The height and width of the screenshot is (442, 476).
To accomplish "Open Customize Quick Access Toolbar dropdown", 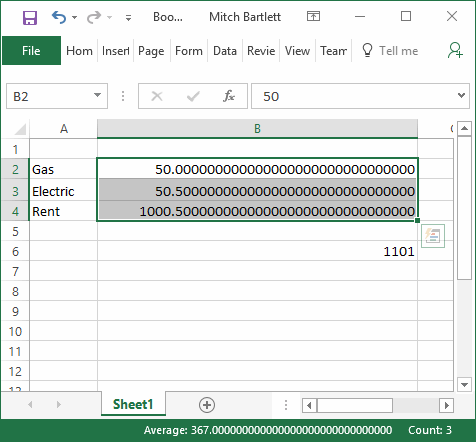I will [x=128, y=18].
